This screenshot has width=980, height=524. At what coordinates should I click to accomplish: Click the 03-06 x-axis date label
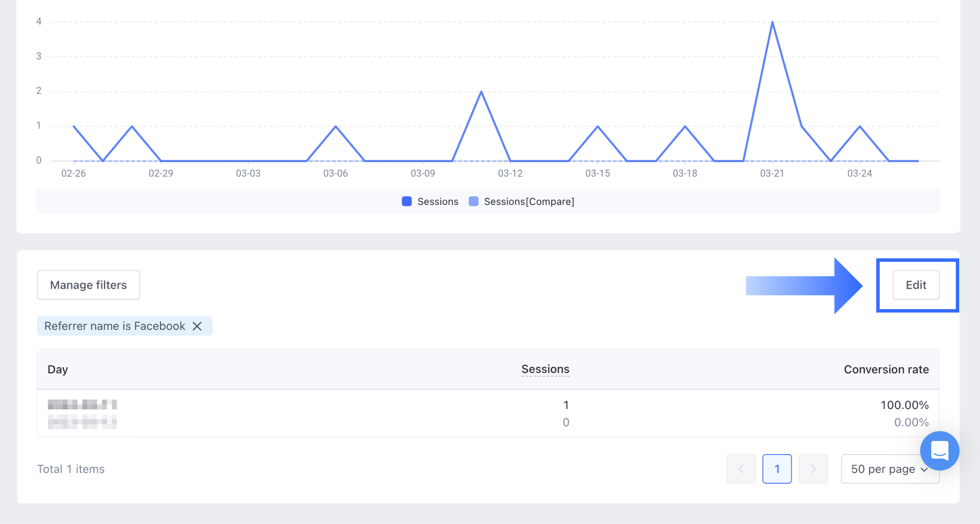point(335,173)
